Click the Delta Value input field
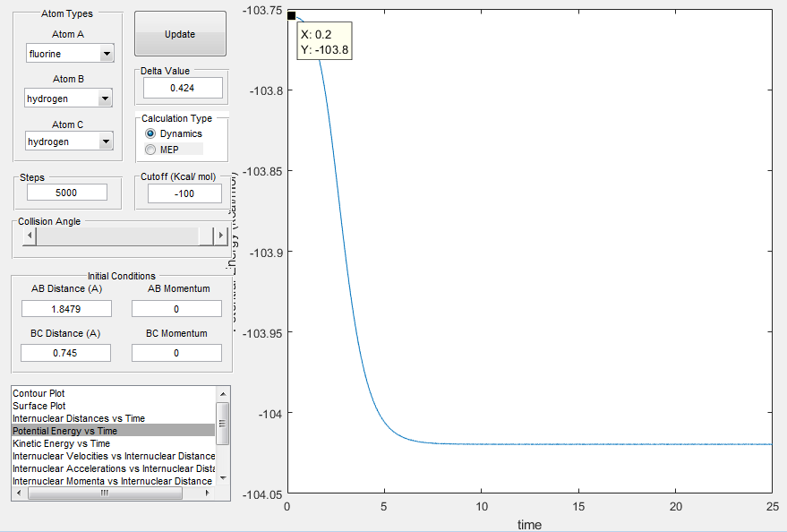 183,88
